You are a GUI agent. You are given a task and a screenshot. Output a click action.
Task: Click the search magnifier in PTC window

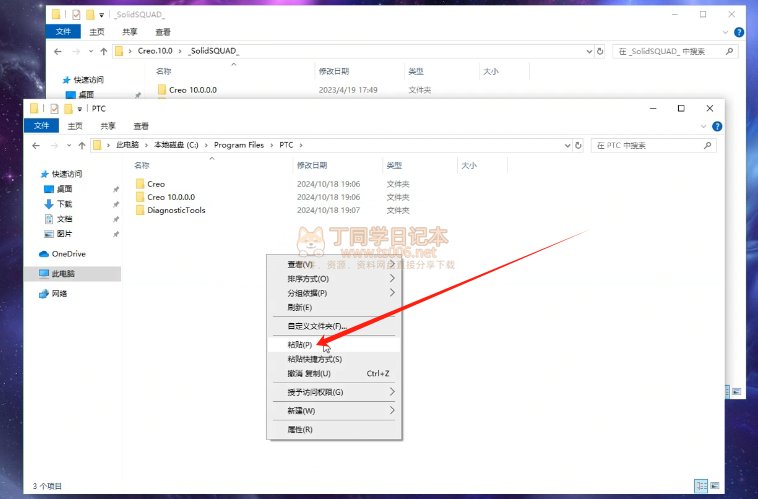707,145
